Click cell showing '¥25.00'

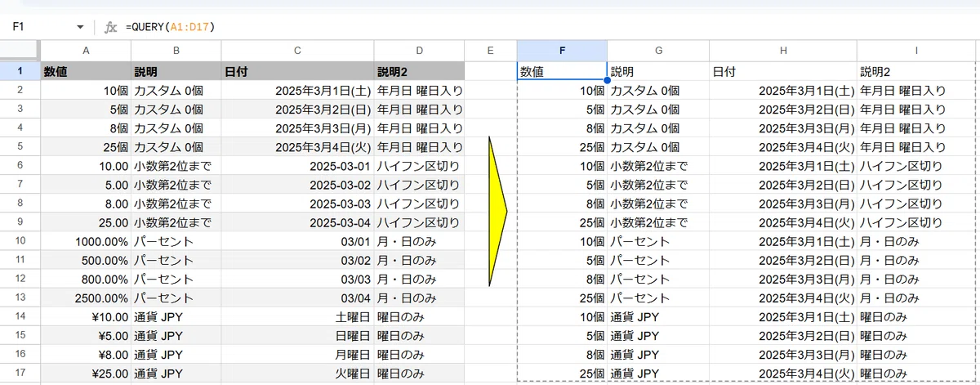click(86, 373)
